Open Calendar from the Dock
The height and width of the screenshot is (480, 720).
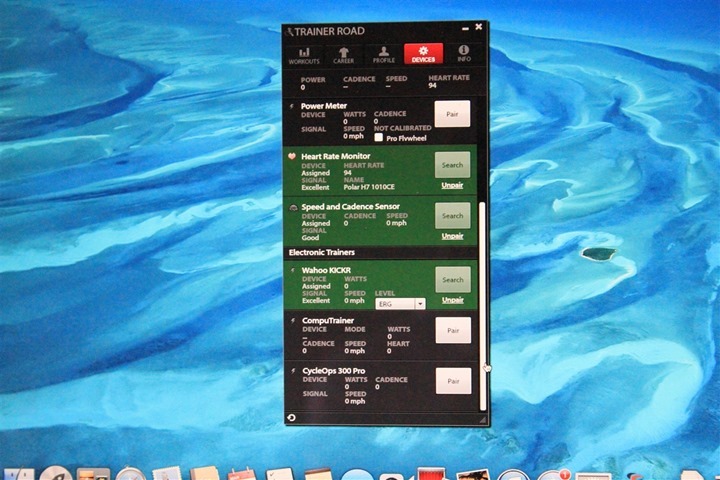(x=242, y=474)
